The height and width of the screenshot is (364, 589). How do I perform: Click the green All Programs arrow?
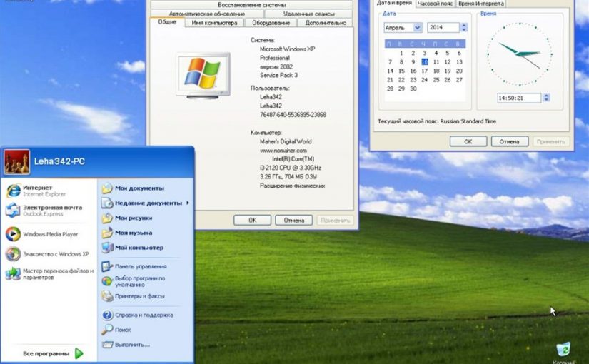pos(79,353)
